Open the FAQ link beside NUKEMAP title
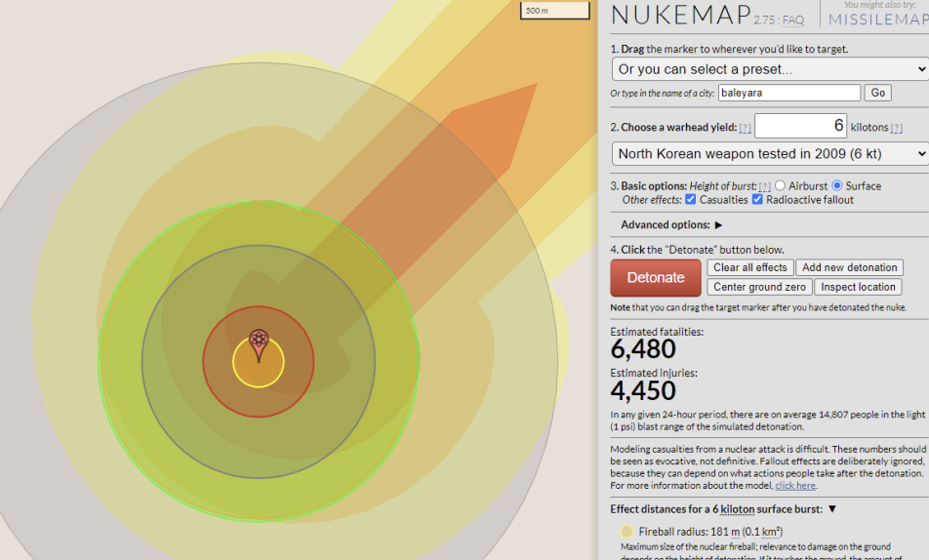Screen dimensions: 929x560 coord(792,20)
